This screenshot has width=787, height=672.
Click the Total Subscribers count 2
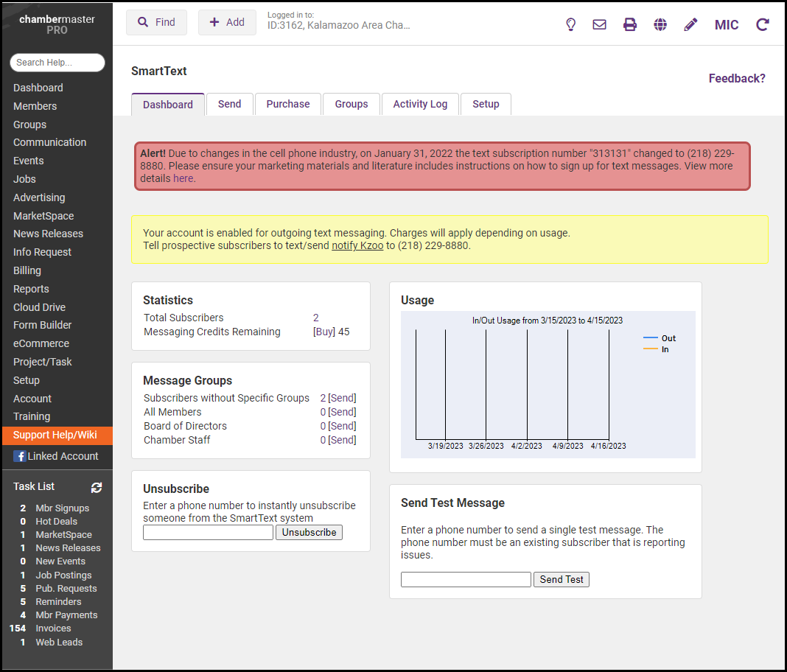[x=315, y=318]
